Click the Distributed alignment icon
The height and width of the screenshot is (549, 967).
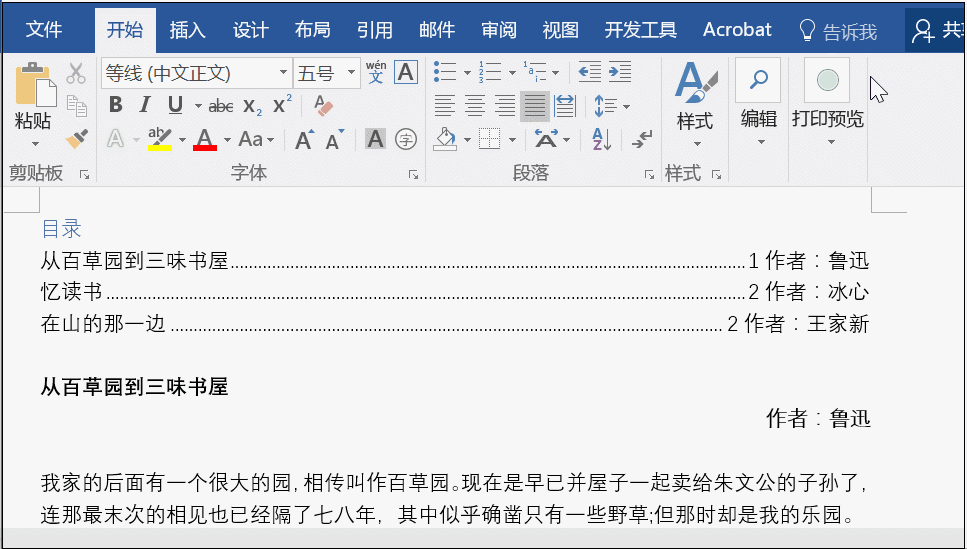pos(564,105)
